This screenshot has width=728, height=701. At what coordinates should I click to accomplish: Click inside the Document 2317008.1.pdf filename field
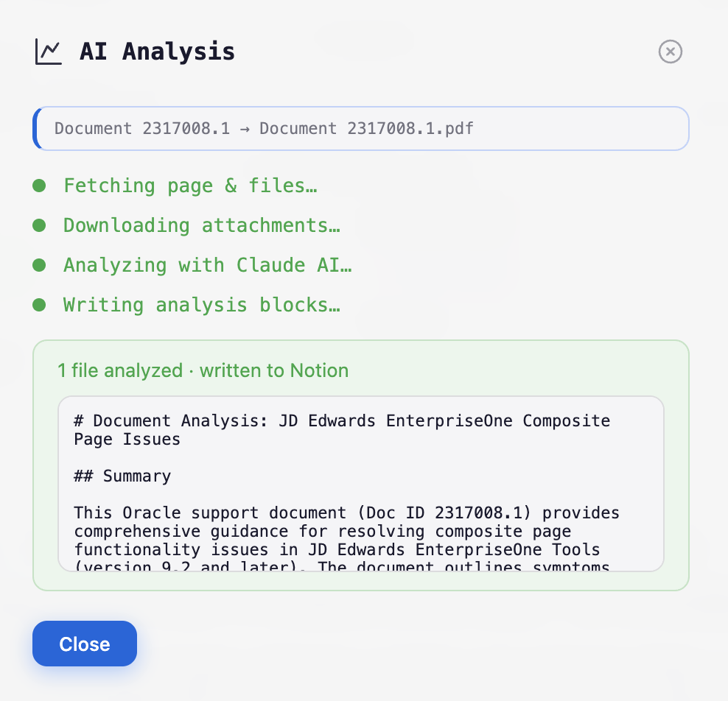366,128
